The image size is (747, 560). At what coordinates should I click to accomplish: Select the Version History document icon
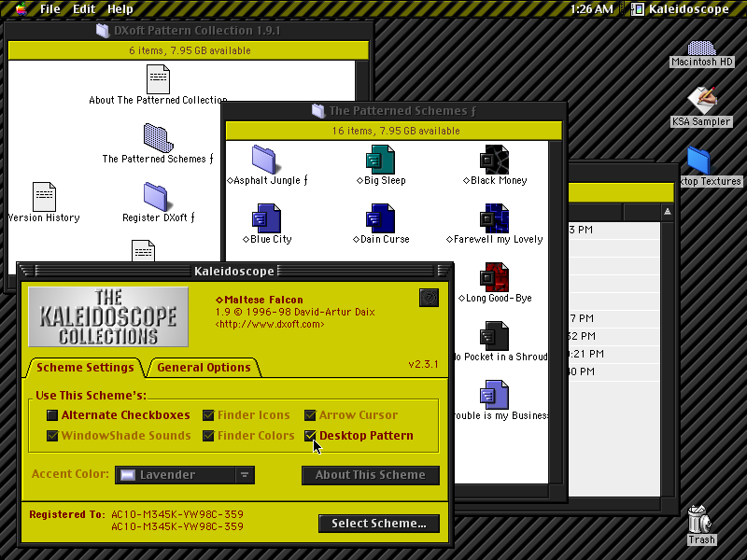pos(44,196)
